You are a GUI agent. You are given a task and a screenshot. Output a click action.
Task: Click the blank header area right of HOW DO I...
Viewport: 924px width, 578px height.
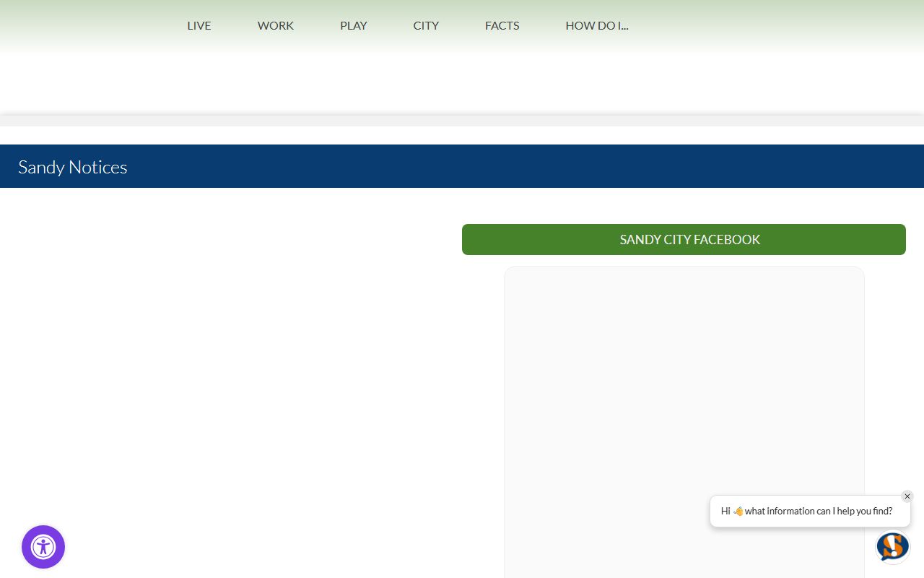pyautogui.click(x=780, y=25)
